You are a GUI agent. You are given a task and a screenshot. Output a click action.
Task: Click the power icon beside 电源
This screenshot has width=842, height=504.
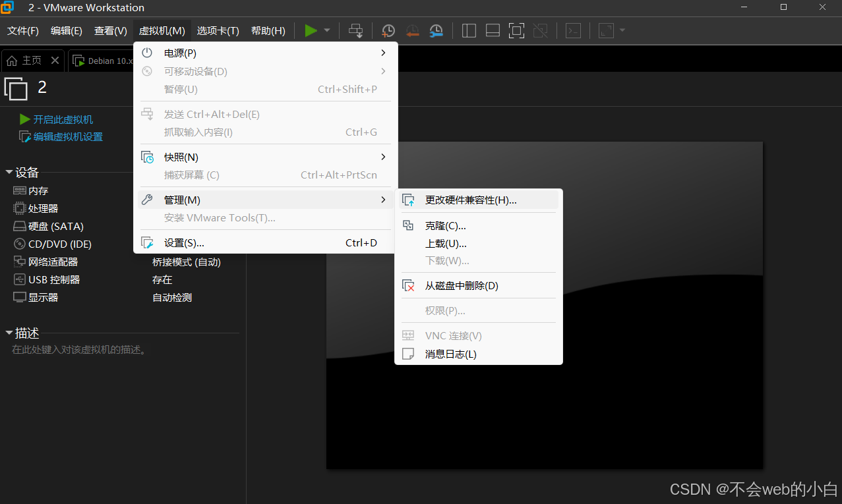click(148, 53)
